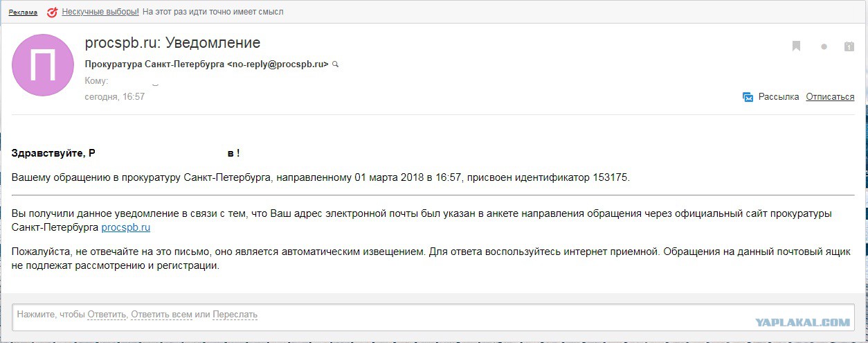
Task: Click the sender name Прокуратура Санкт-Петербурга
Action: coord(154,64)
